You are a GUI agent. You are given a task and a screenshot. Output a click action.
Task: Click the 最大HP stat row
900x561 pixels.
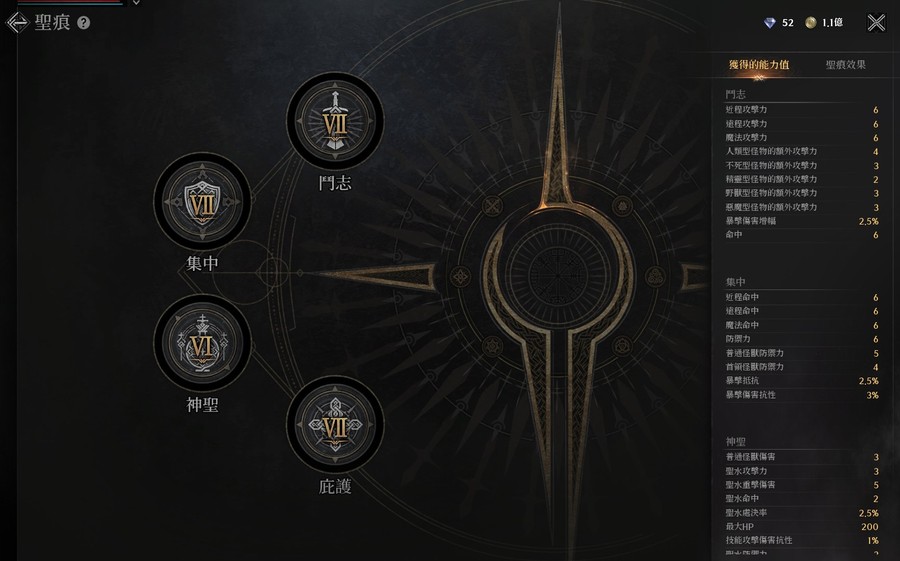pyautogui.click(x=802, y=527)
